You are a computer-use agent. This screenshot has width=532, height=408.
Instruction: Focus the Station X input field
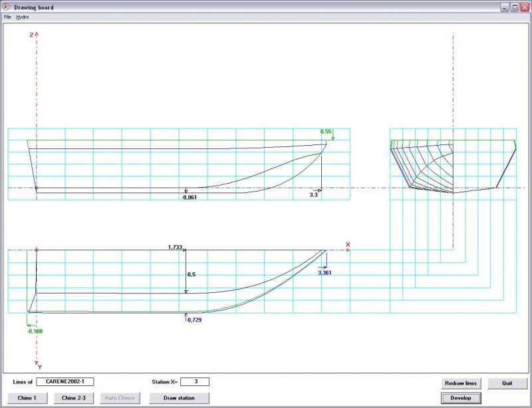coord(195,381)
